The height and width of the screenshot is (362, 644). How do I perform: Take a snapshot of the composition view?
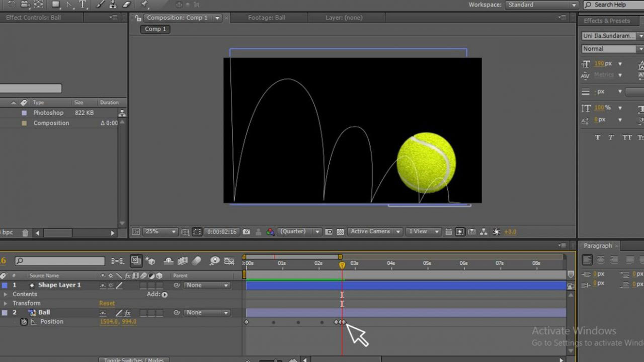point(247,232)
